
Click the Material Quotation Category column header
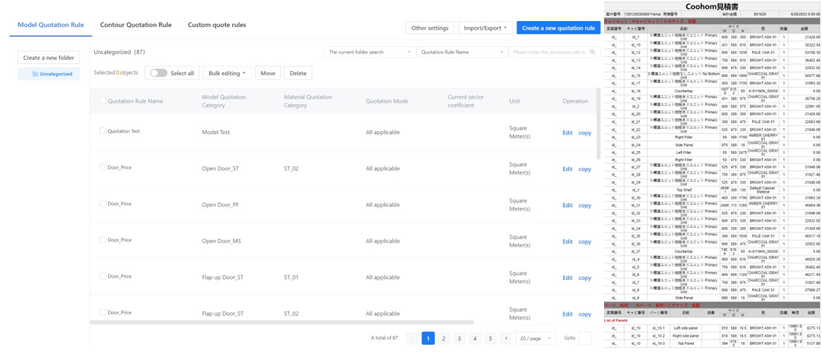(x=308, y=101)
